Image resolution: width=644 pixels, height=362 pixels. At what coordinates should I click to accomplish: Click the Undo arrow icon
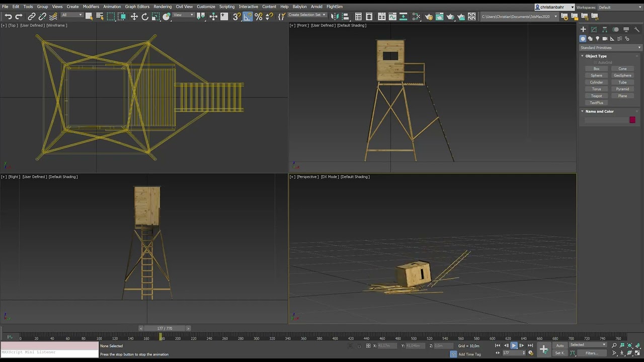pyautogui.click(x=8, y=17)
